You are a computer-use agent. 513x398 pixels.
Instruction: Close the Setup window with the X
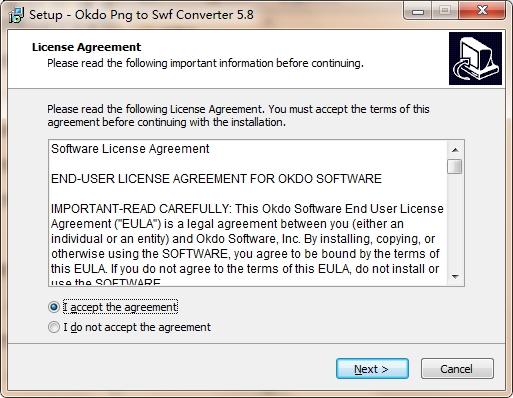point(482,11)
